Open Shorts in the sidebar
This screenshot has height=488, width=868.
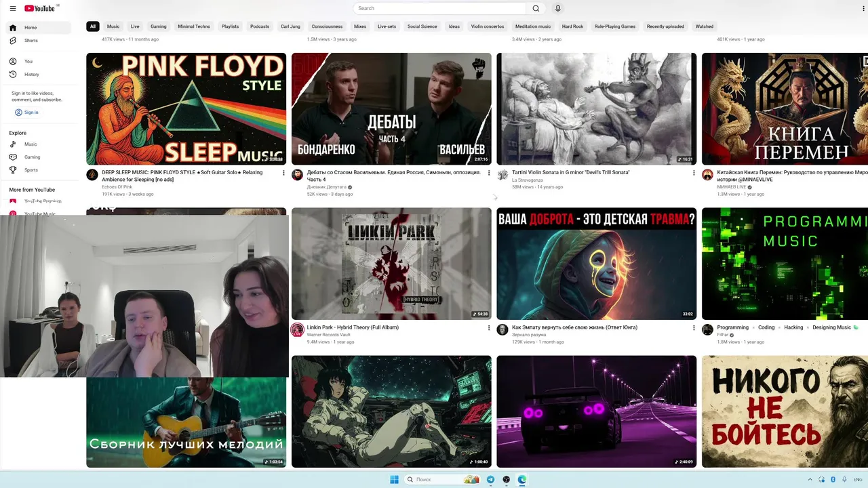point(39,41)
